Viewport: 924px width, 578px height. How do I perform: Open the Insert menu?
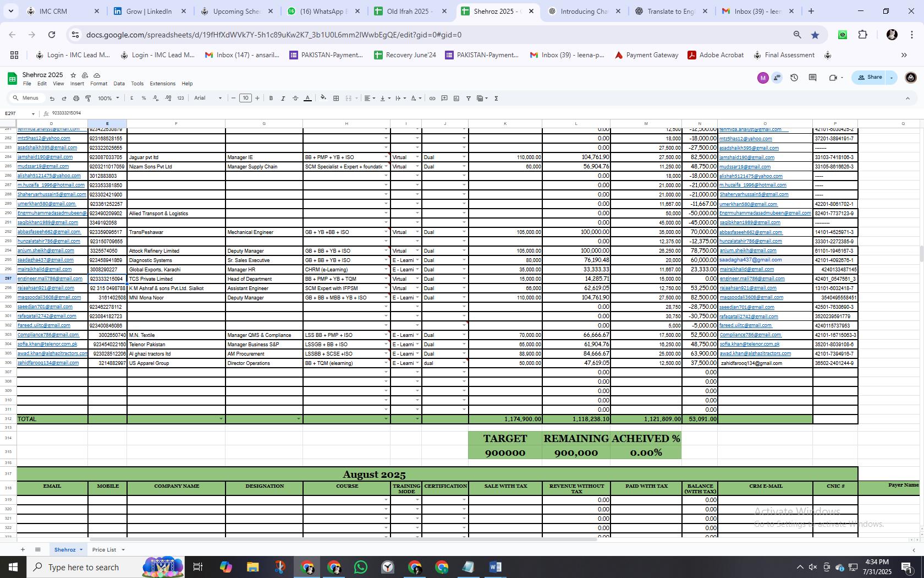click(x=77, y=84)
